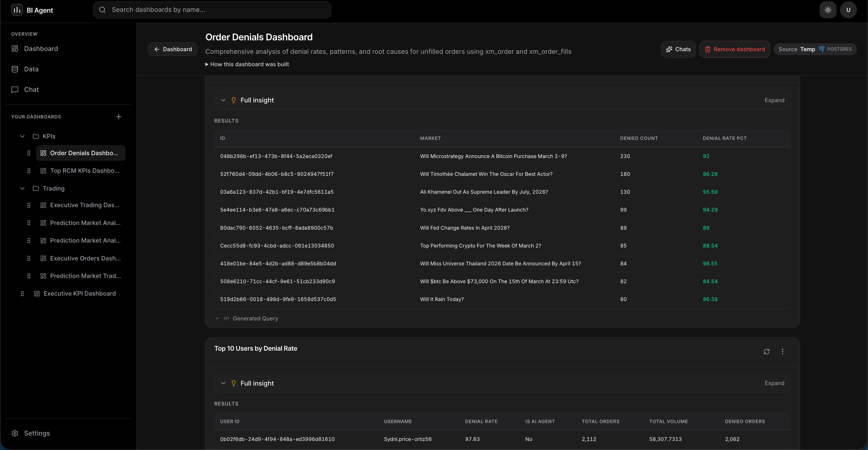Click ID 03a6a123-837d-42b1-bf19-4e7dfc5611a5
Screen dimensions: 868x450
pos(277,192)
